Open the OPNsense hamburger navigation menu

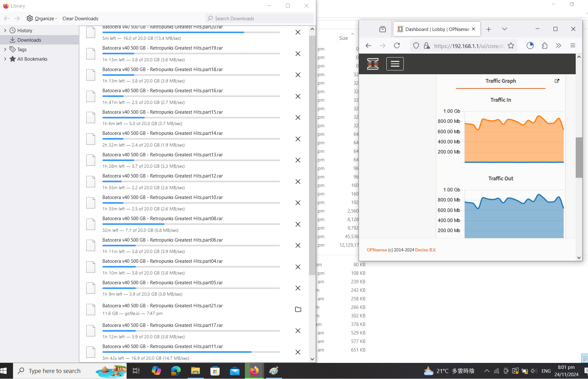pyautogui.click(x=395, y=64)
